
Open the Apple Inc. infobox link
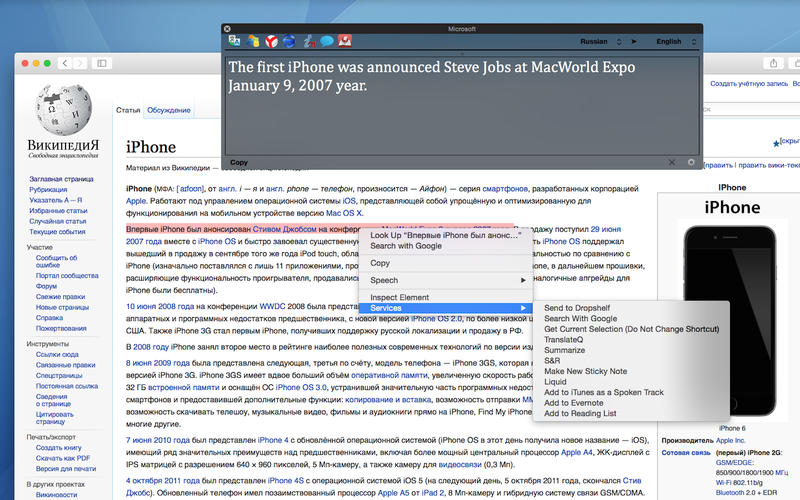[x=731, y=440]
